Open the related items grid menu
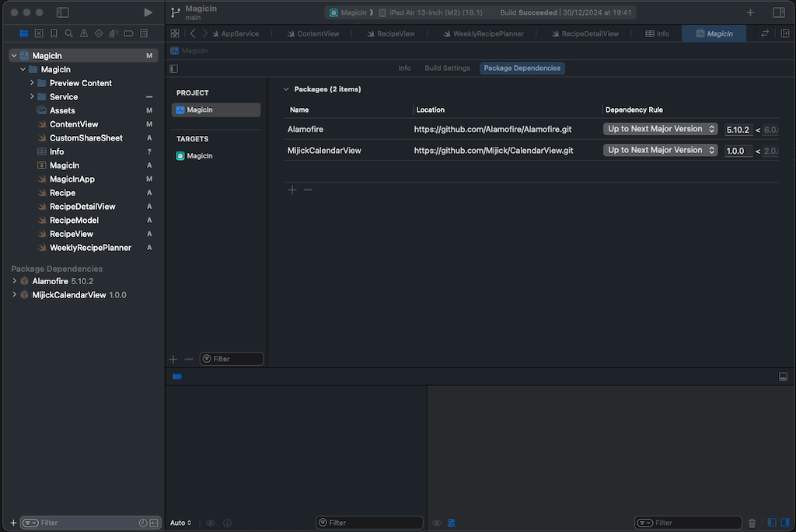This screenshot has height=532, width=796. pyautogui.click(x=175, y=33)
